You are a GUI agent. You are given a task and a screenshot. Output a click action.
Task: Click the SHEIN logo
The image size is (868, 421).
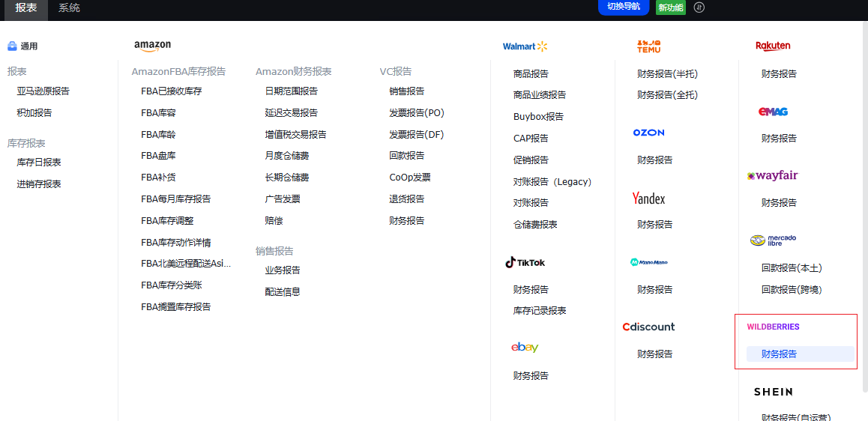click(x=774, y=392)
